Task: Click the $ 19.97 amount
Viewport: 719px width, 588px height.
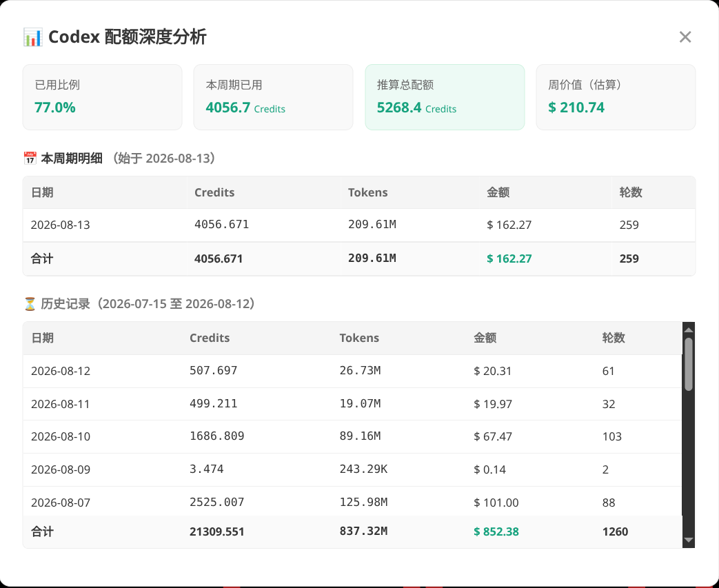Action: [x=492, y=404]
